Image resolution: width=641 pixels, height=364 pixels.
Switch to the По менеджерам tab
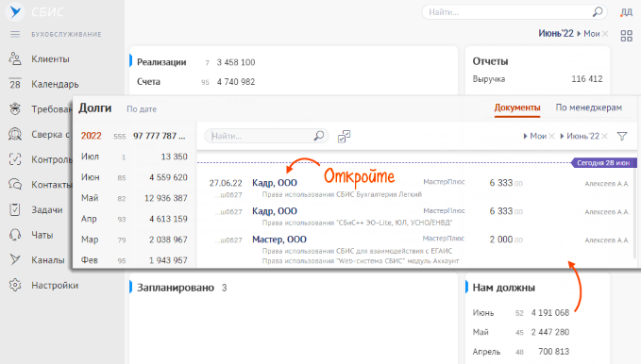[x=589, y=108]
